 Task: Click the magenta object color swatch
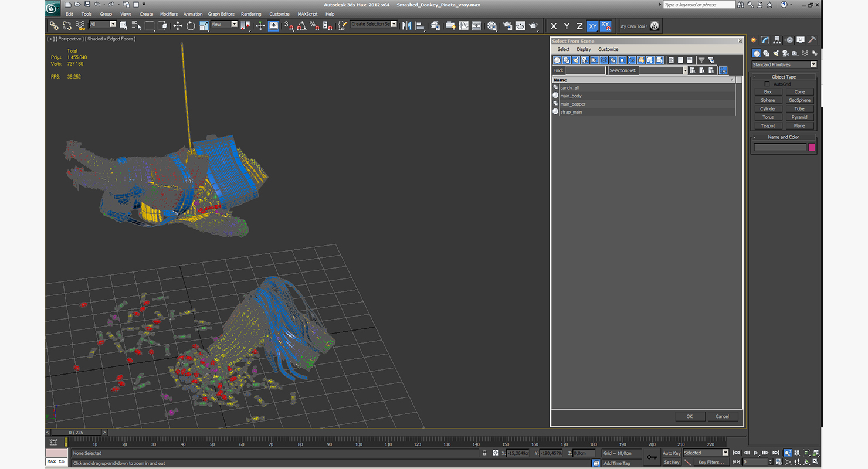pyautogui.click(x=812, y=147)
